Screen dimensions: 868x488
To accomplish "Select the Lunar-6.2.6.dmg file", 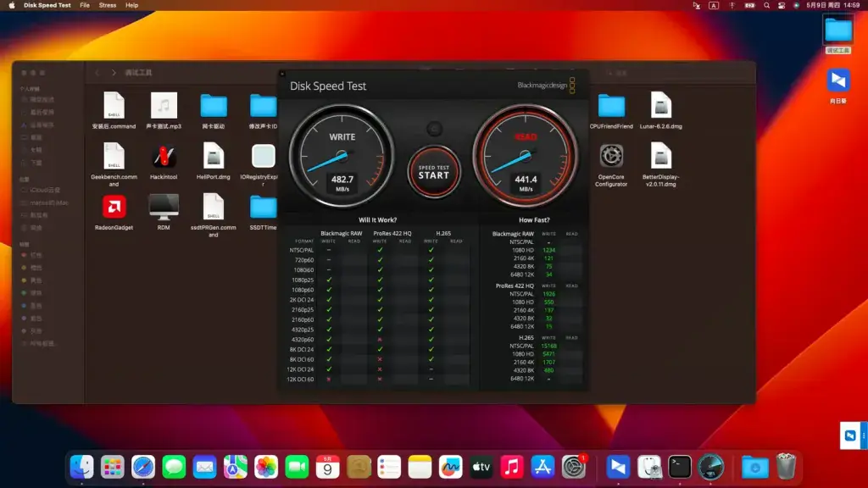I will point(660,111).
